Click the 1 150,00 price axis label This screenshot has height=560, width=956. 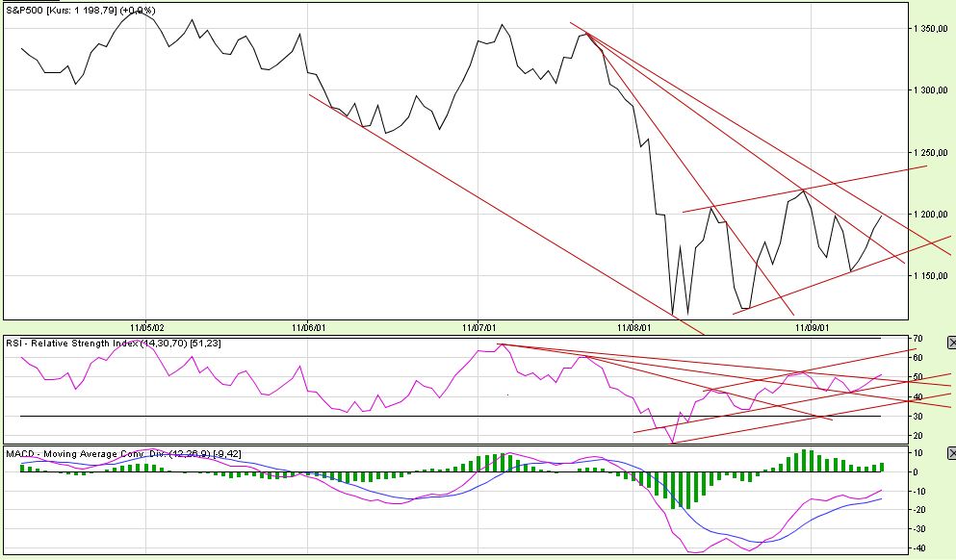tap(931, 276)
